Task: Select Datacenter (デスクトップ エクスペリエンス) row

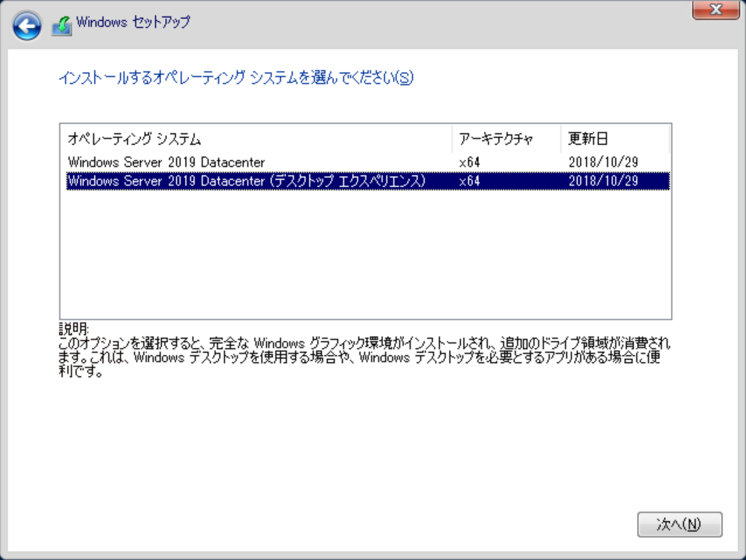Action: (x=368, y=181)
